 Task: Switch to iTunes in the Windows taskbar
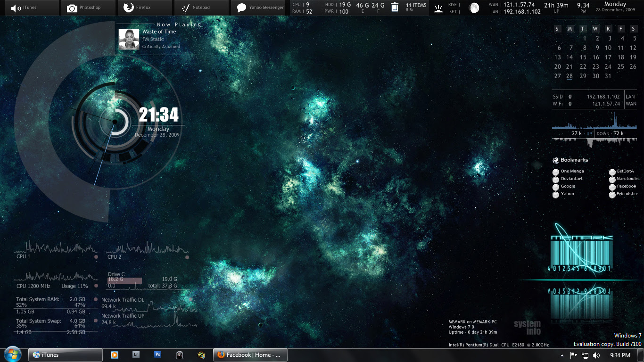[66, 355]
